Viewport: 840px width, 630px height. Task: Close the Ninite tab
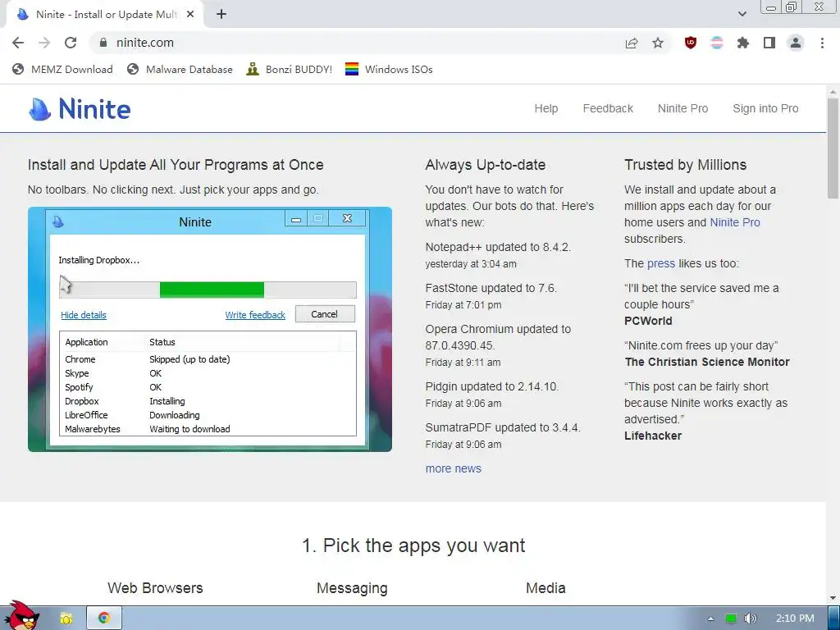[190, 15]
